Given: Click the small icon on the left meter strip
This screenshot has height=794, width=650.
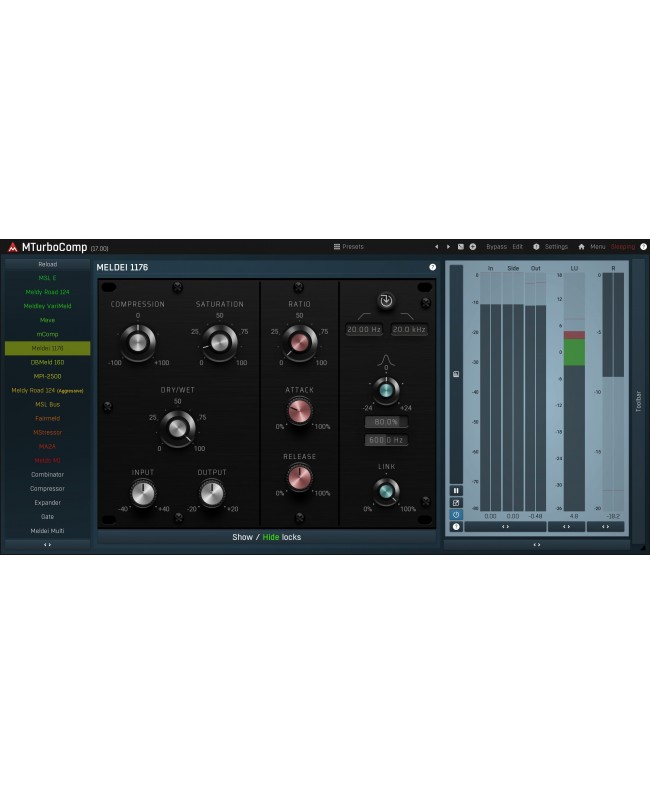Looking at the screenshot, I should [456, 374].
